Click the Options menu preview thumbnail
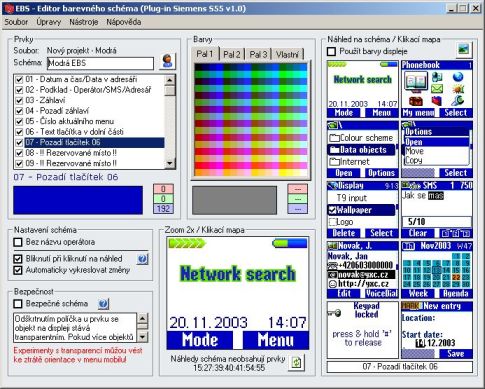The image size is (485, 389). coord(437,149)
